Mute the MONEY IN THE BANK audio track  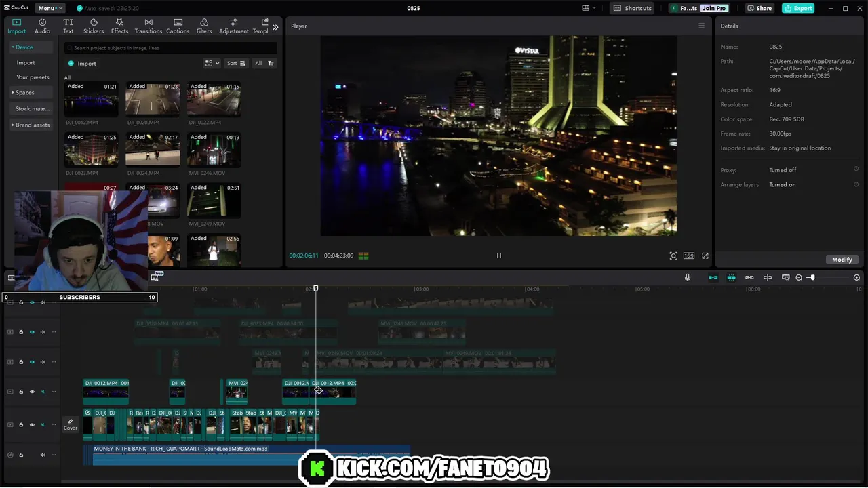coord(43,455)
